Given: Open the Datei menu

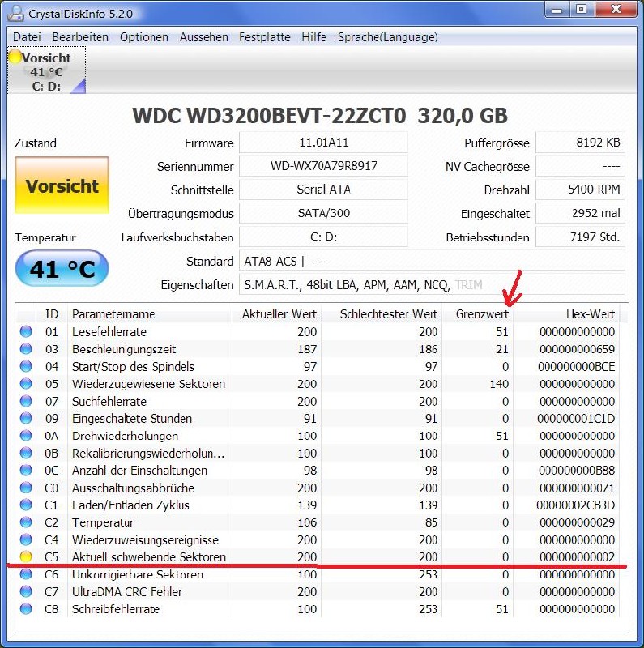Looking at the screenshot, I should pos(27,37).
